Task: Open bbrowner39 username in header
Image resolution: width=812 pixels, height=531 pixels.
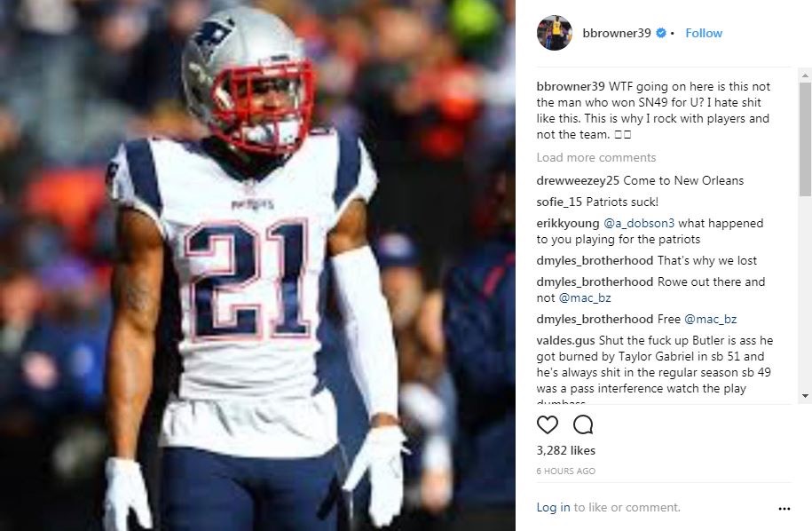Action: tap(616, 33)
